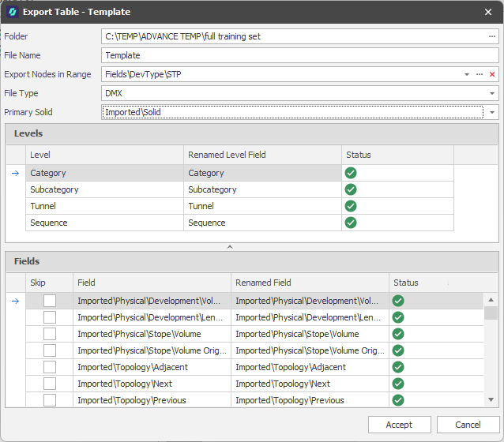Screen dimensions: 504x442
Task: Expand Export Nodes in Range dropdown
Action: point(466,74)
